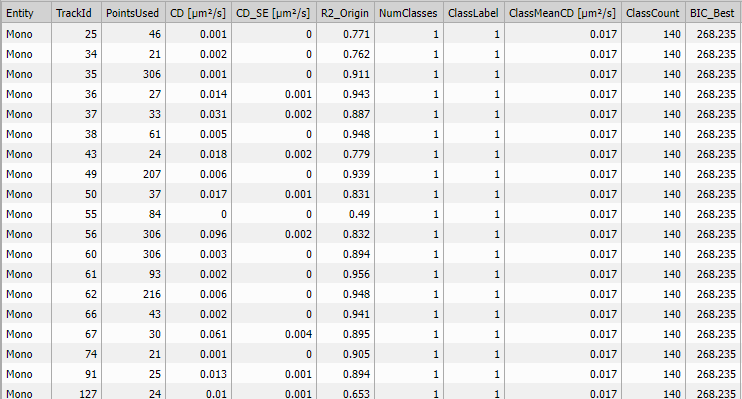The image size is (742, 399).
Task: Click PointsUsed value 46
Action: (x=155, y=34)
